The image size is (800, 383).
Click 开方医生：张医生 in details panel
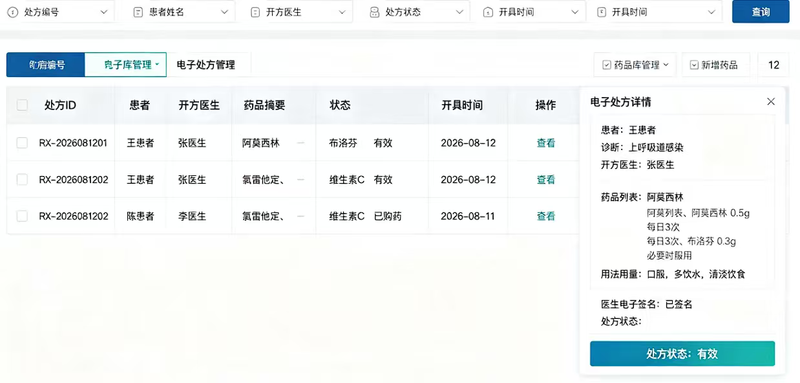[637, 165]
